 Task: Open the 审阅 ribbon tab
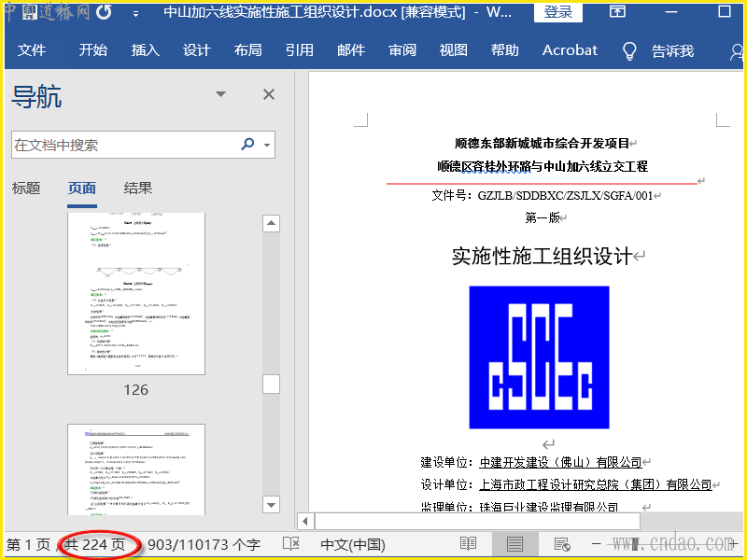point(402,50)
